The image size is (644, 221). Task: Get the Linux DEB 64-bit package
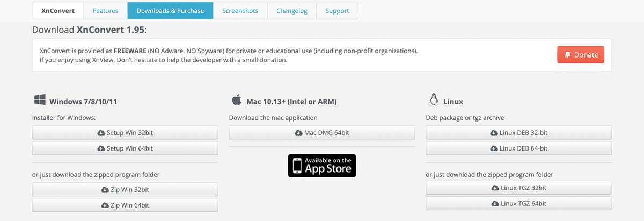click(518, 148)
